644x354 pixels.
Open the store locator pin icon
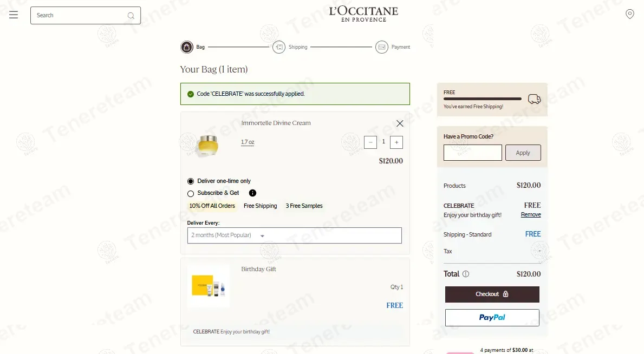pyautogui.click(x=629, y=15)
